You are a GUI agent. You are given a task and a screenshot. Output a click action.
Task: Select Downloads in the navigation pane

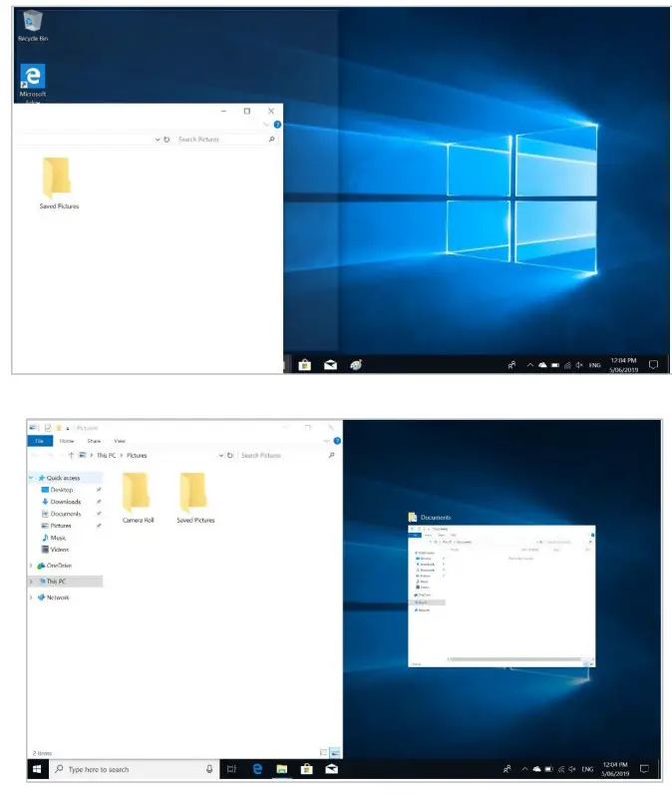pos(65,502)
